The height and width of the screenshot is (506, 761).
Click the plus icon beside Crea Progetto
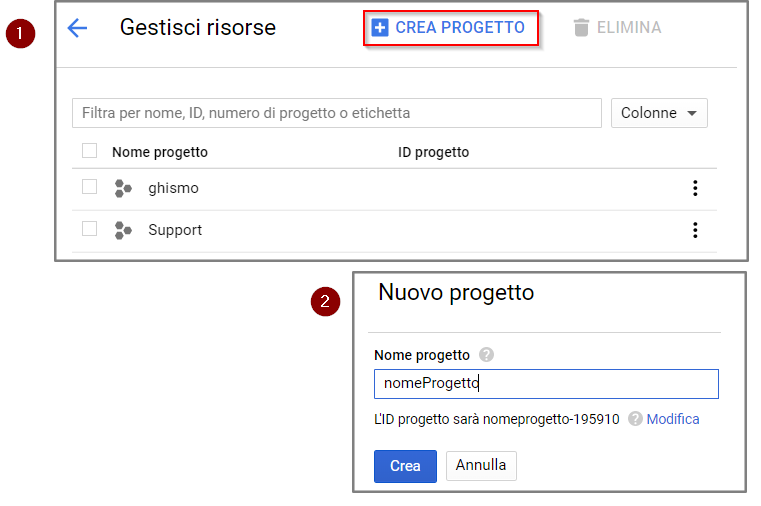[x=380, y=28]
